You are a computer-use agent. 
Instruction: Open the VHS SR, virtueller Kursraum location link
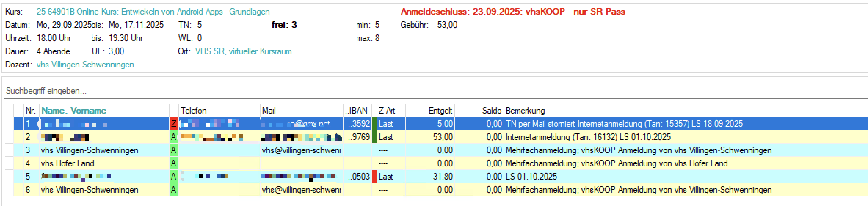tap(243, 51)
